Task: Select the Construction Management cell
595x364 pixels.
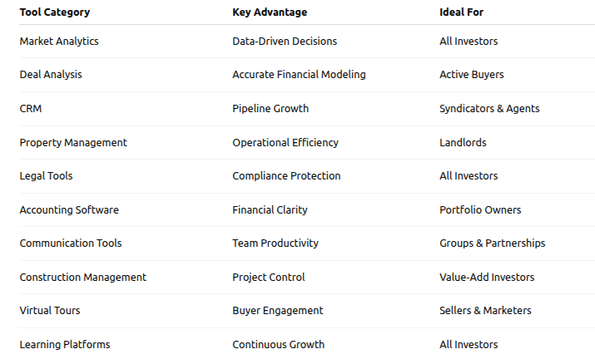Action: click(82, 278)
